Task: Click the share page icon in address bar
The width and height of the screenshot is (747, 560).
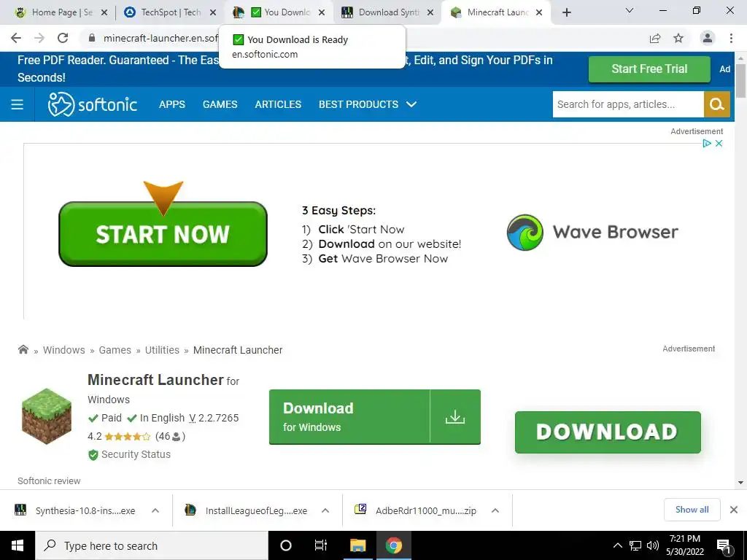Action: [x=655, y=38]
